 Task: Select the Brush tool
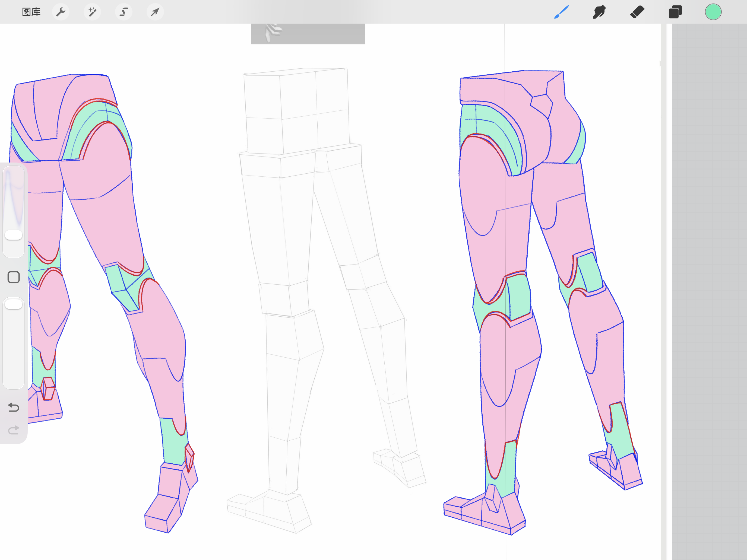[x=561, y=12]
